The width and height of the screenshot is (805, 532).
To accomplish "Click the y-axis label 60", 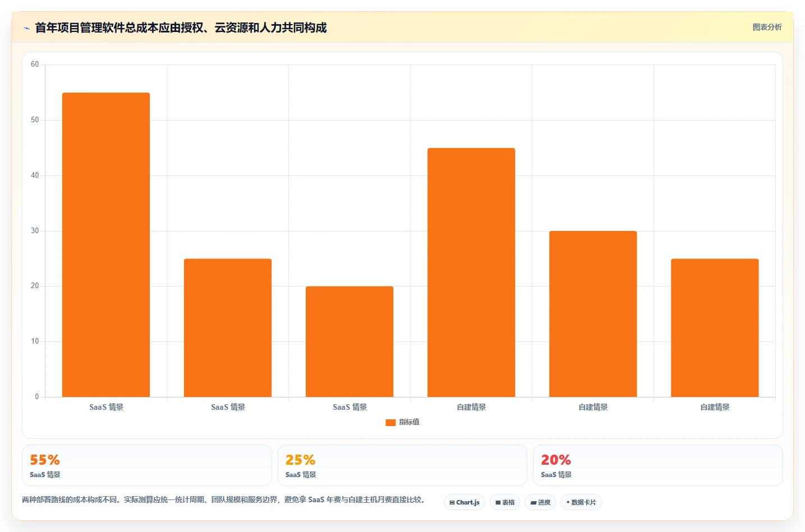I will point(35,64).
